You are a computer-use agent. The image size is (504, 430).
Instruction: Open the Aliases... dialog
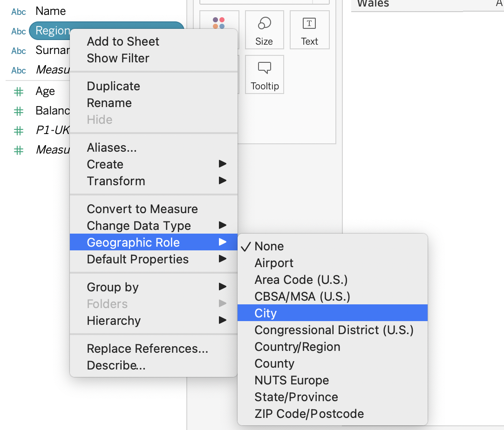(x=112, y=148)
